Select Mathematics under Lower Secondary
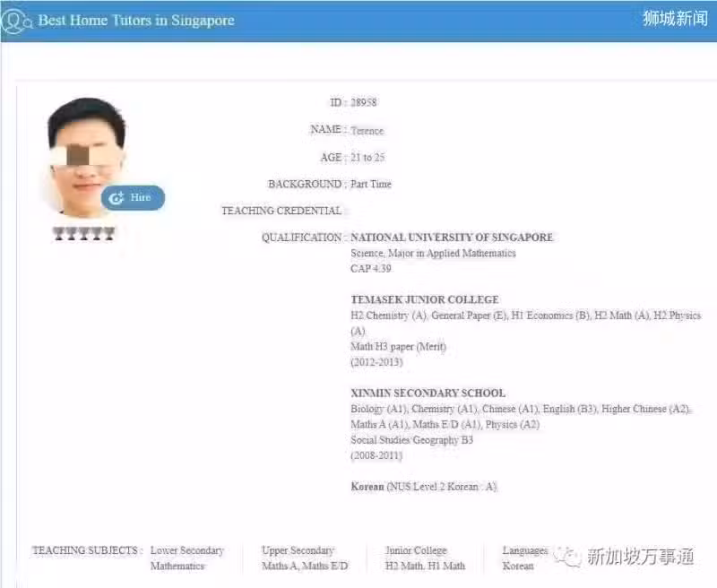 177,566
